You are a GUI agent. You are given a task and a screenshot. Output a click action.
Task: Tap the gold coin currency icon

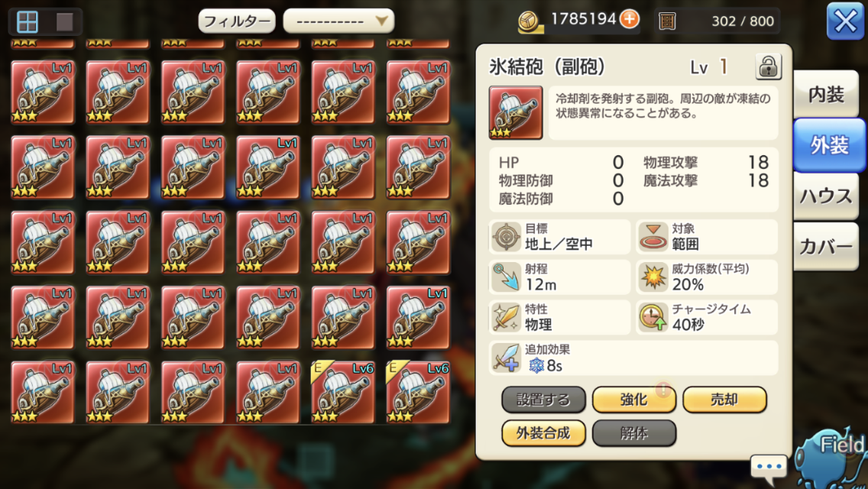click(530, 21)
